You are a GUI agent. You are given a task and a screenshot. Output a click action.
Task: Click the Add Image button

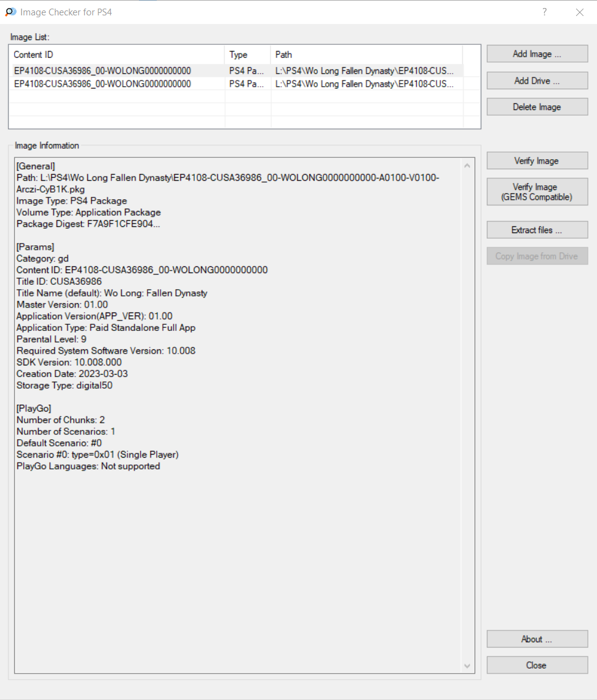point(537,54)
